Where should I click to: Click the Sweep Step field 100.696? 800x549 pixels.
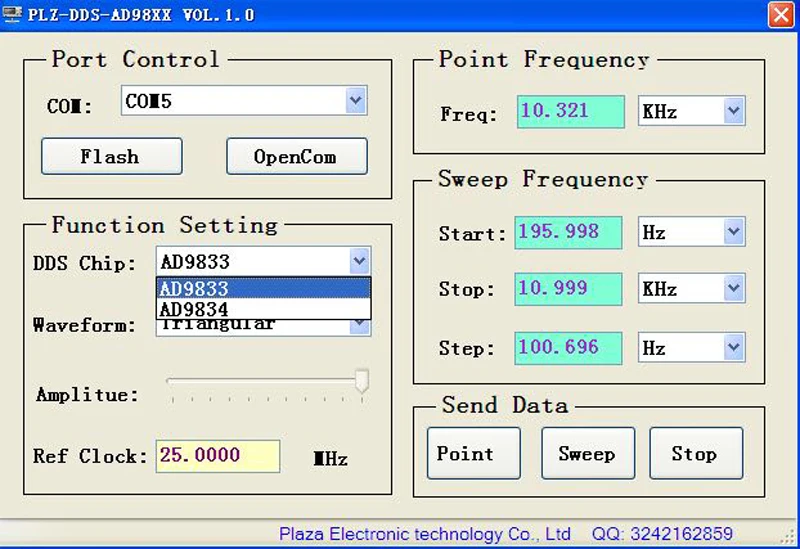coord(568,348)
